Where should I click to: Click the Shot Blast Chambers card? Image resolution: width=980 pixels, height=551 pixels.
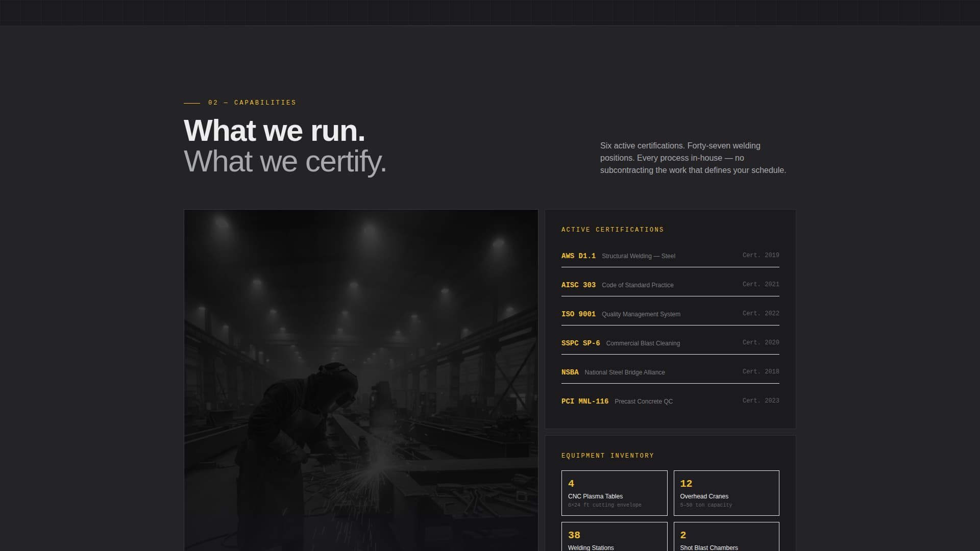tap(726, 538)
